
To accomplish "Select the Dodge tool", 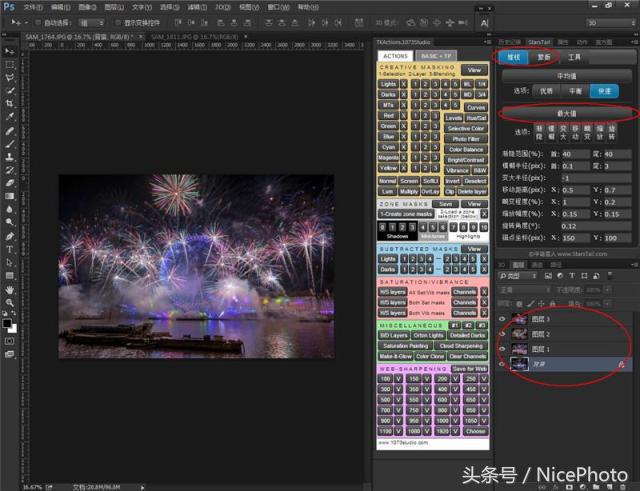I will click(9, 222).
